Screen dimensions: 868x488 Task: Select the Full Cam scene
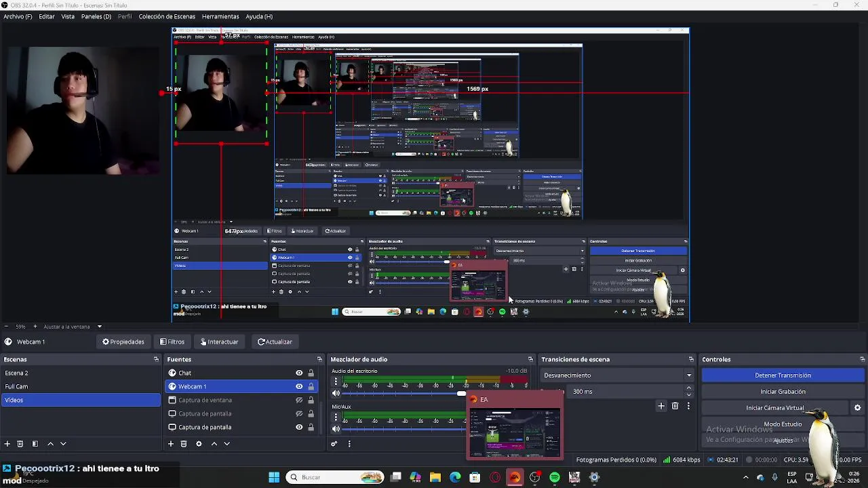coord(81,386)
